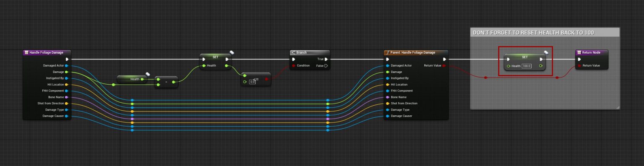Click Damage Causer output pin on entry node
Viewport: 644px width, 166px height.
(67, 116)
